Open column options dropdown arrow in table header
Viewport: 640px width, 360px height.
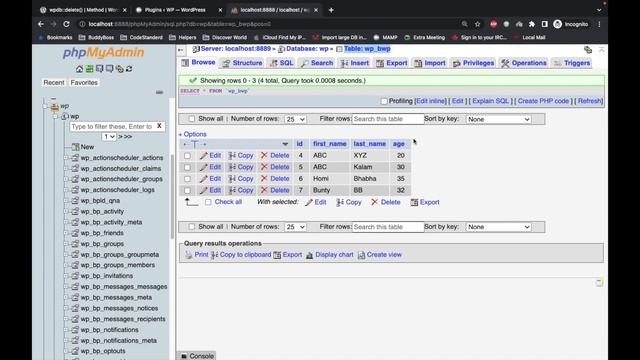pyautogui.click(x=285, y=144)
